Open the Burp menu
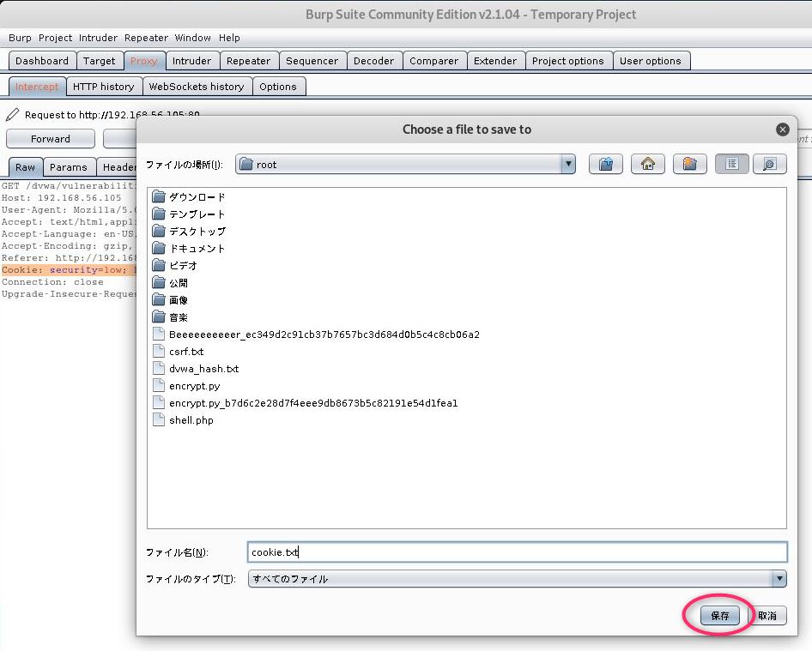This screenshot has width=812, height=651. (x=20, y=38)
